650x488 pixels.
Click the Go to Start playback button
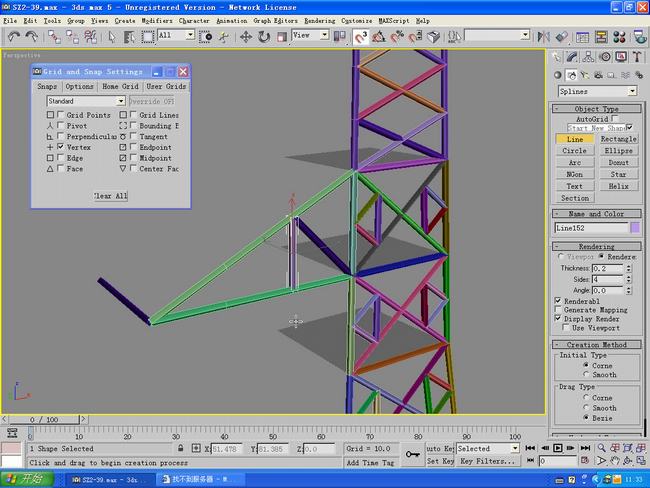(530, 448)
